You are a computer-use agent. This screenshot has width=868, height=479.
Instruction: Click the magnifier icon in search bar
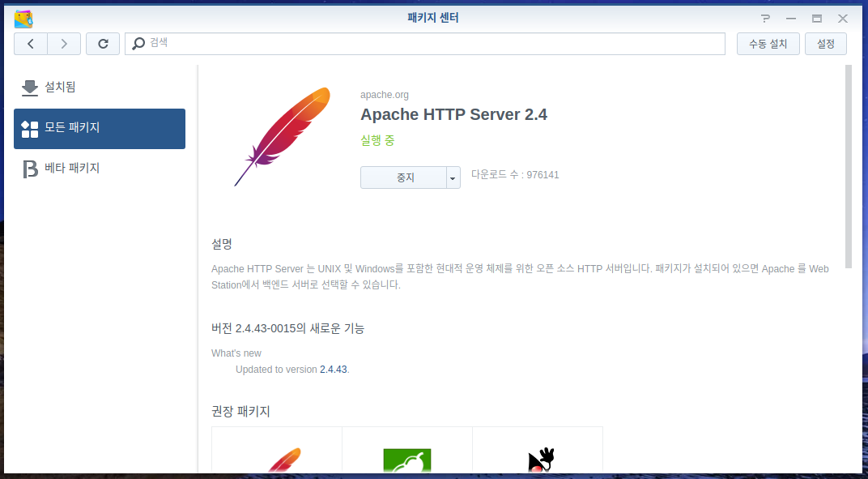click(138, 43)
